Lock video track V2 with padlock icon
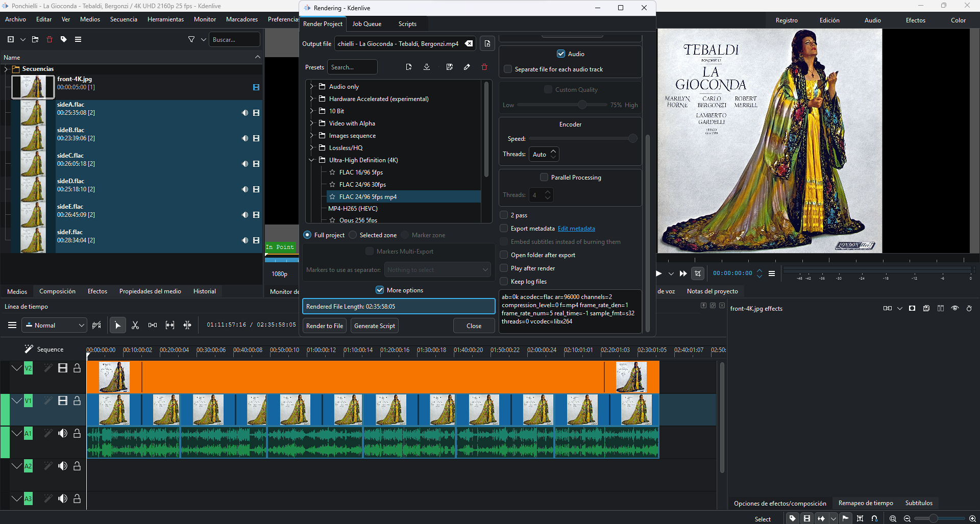Viewport: 980px width, 524px height. (77, 368)
